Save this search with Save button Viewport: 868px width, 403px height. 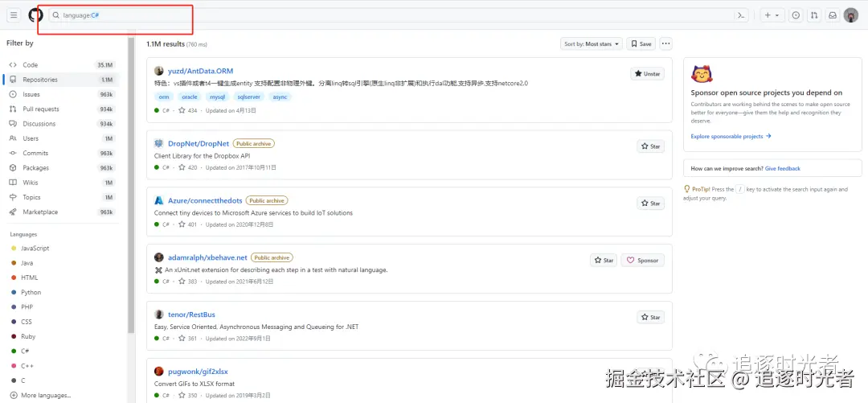[641, 43]
